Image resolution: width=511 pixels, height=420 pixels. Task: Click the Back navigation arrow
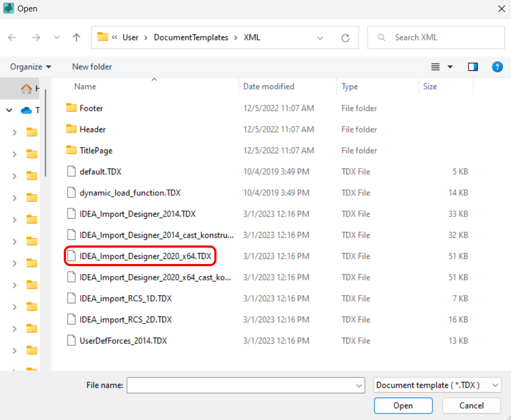(13, 38)
